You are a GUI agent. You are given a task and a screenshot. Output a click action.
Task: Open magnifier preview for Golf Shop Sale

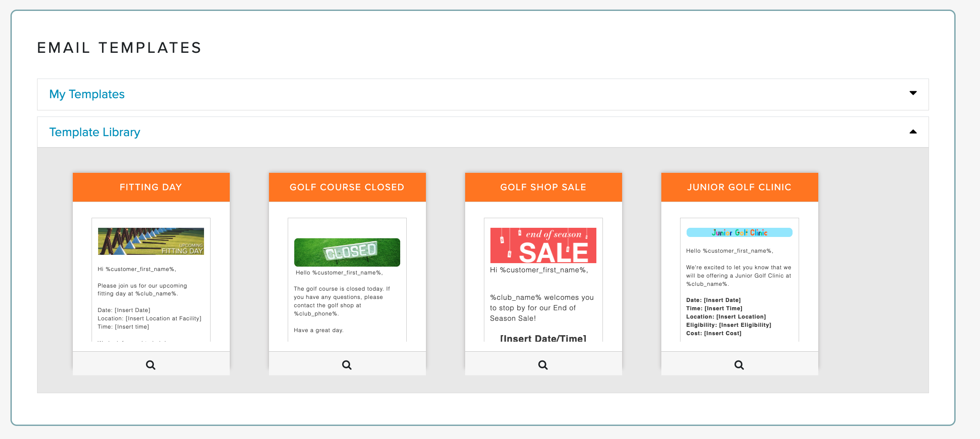coord(543,365)
